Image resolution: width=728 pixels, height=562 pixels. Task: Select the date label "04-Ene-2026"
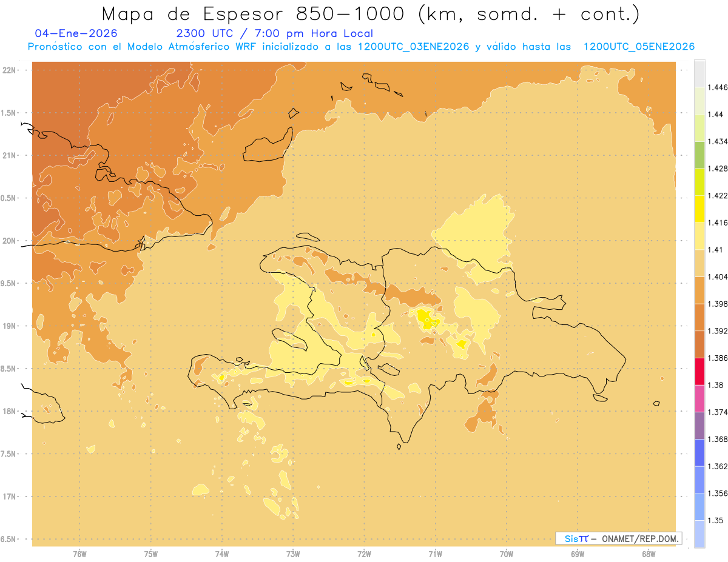(76, 33)
